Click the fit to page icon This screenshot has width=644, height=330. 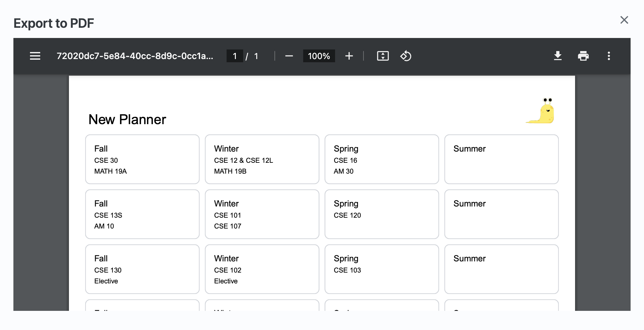pos(383,56)
